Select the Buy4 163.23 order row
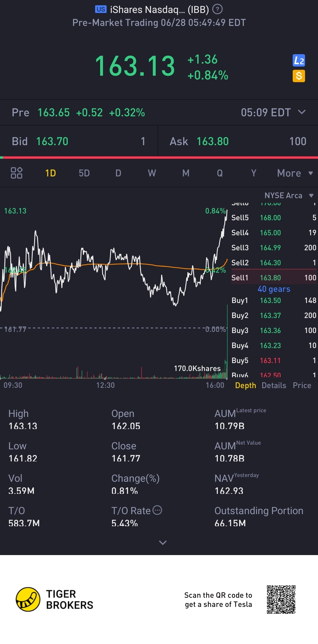Image resolution: width=318 pixels, height=644 pixels. click(274, 345)
